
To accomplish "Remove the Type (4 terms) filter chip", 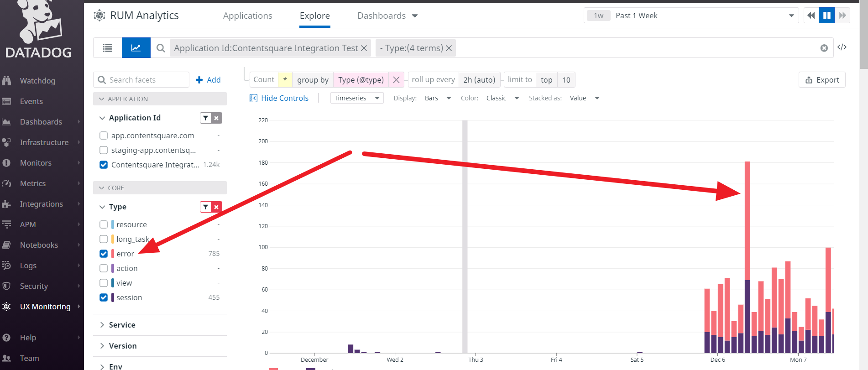I will pos(449,48).
